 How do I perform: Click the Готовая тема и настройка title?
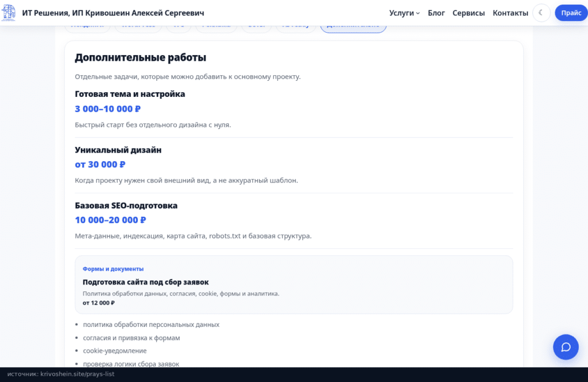coord(130,94)
